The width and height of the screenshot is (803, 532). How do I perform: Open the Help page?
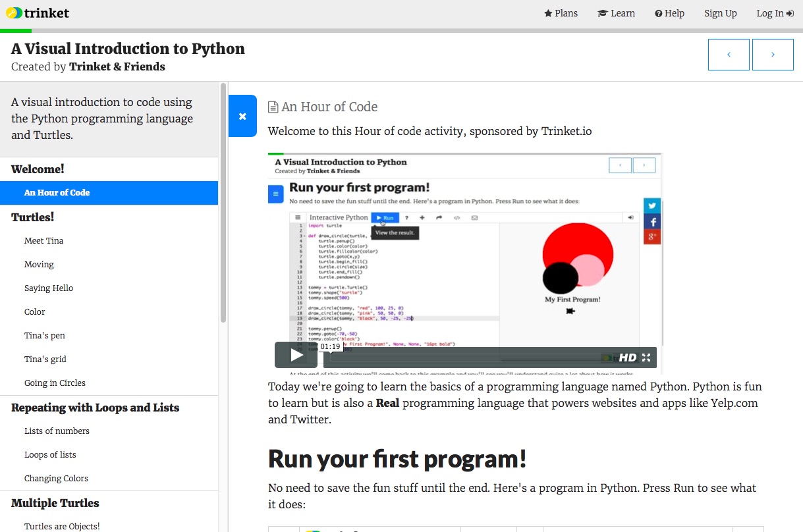tap(669, 13)
